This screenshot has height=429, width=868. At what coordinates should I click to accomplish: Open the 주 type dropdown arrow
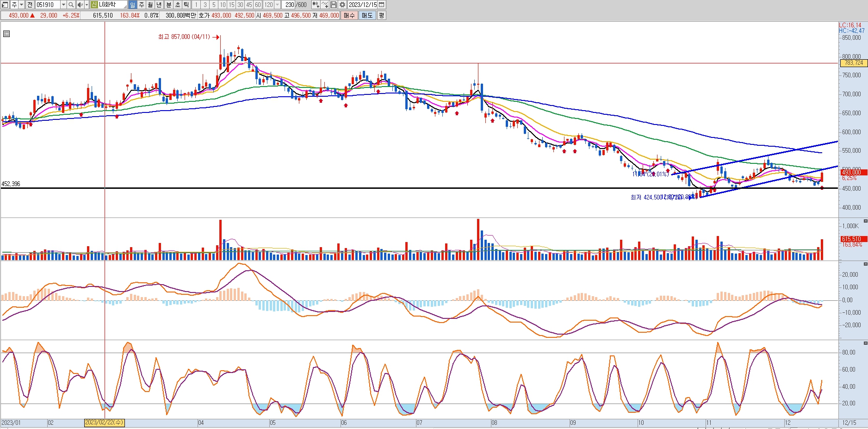pos(21,5)
